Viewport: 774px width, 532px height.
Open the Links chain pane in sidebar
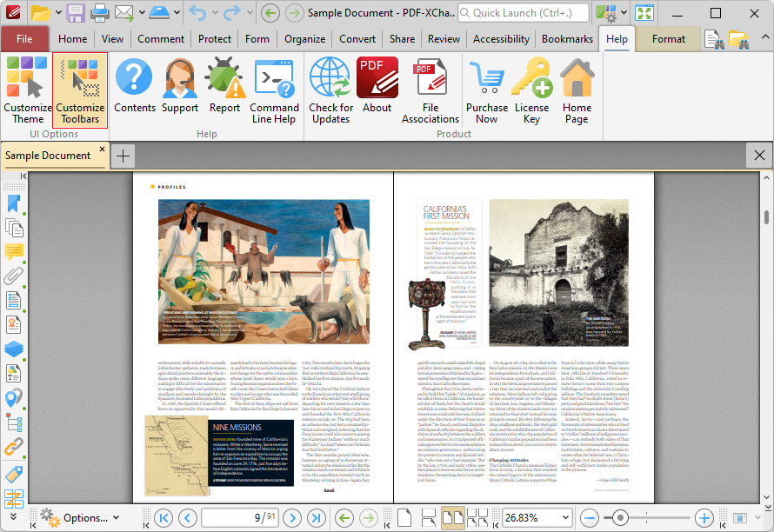pyautogui.click(x=14, y=447)
